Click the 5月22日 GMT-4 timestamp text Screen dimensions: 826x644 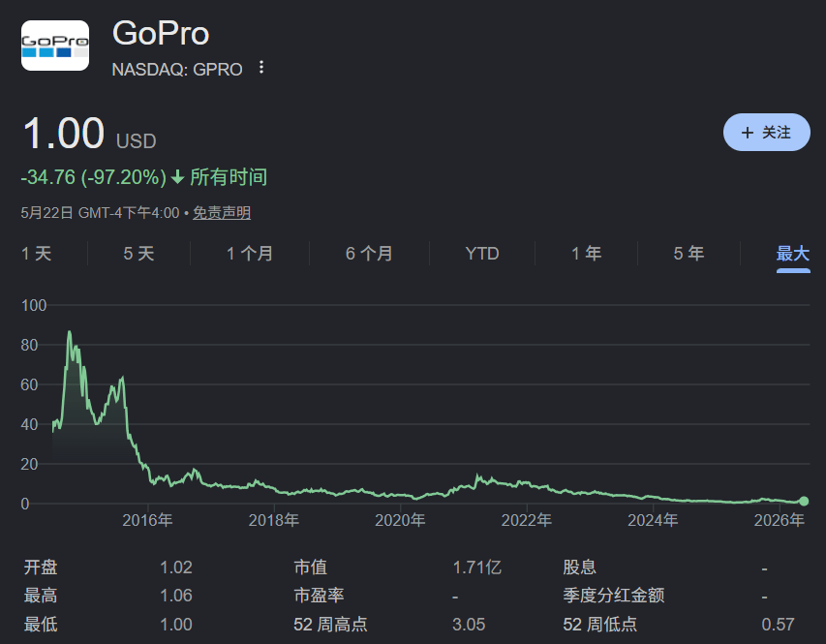pyautogui.click(x=100, y=213)
